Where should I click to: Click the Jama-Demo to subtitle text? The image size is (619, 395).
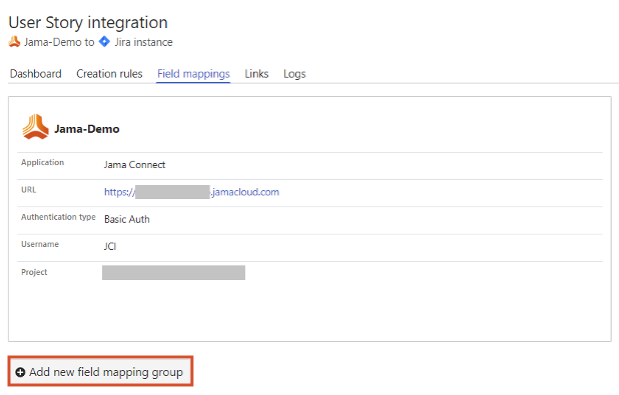59,42
